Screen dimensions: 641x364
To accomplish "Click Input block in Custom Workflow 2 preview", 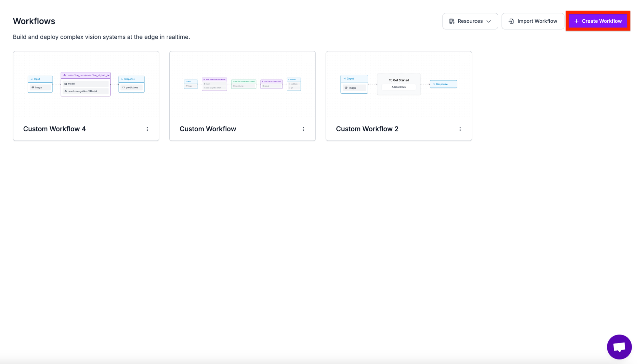I will click(x=354, y=84).
